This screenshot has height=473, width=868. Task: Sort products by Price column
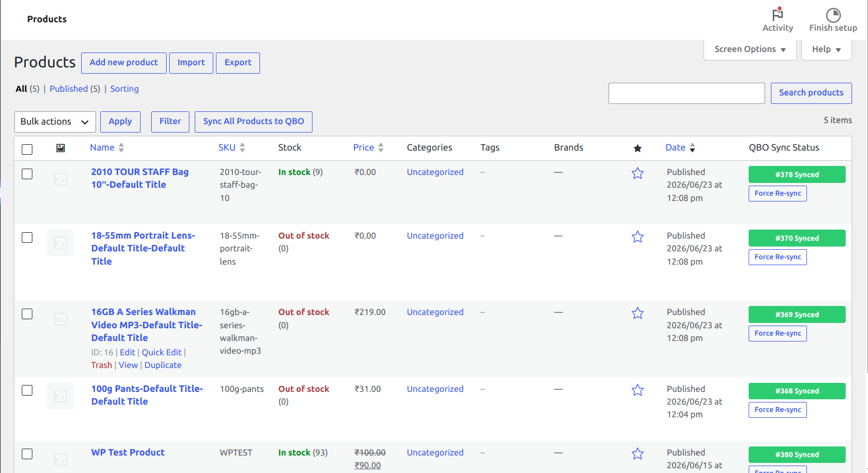click(368, 147)
